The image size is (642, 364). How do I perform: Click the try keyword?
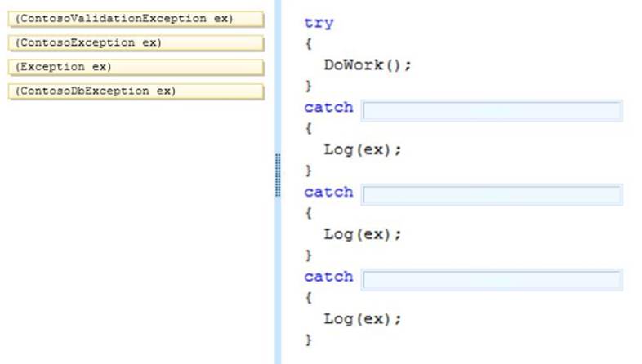click(x=319, y=24)
